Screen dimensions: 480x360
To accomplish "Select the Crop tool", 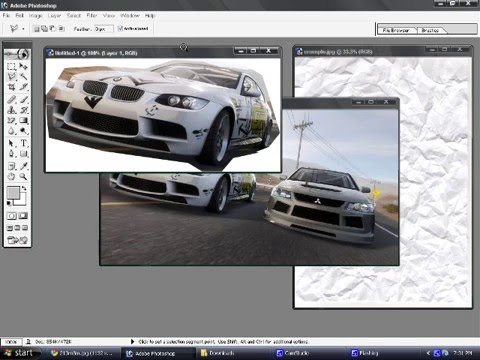I will pos(11,87).
